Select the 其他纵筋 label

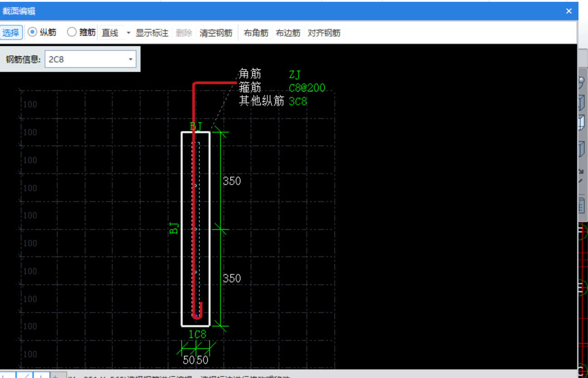(262, 101)
